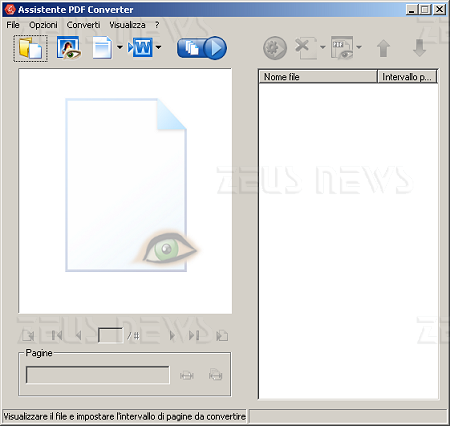The height and width of the screenshot is (426, 450).
Task: Go to the last page
Action: 194,335
